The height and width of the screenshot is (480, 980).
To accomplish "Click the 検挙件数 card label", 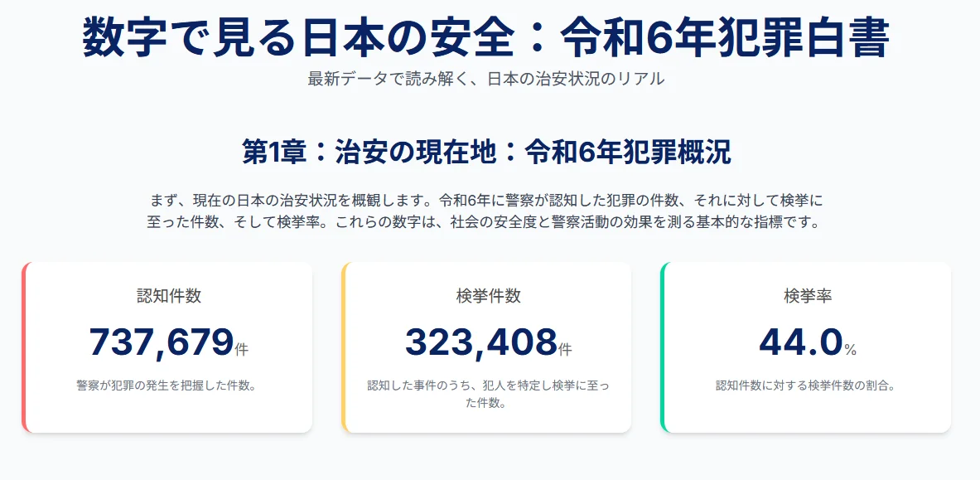I will pos(488,296).
